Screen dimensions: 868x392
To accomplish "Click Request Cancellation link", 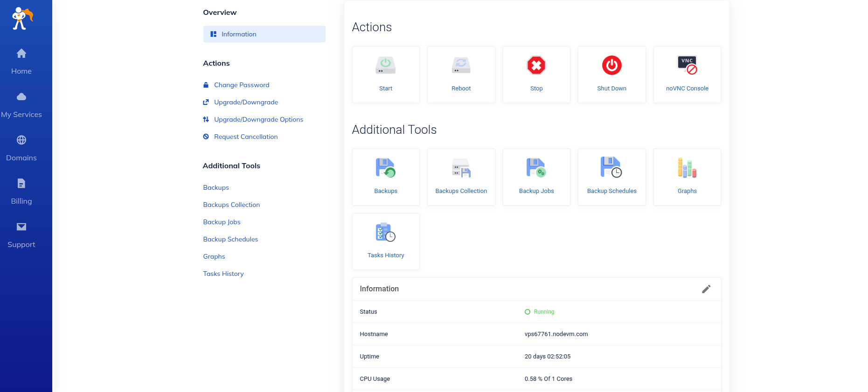I will [x=246, y=137].
